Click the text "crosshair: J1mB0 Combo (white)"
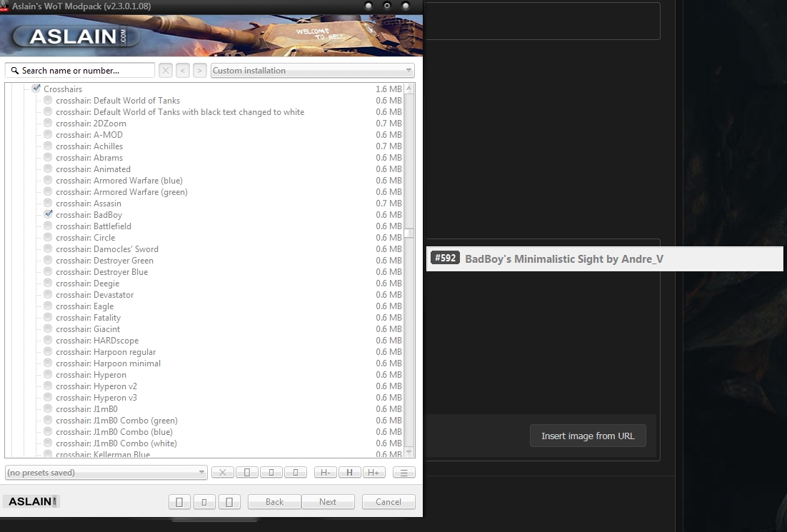 [x=116, y=443]
